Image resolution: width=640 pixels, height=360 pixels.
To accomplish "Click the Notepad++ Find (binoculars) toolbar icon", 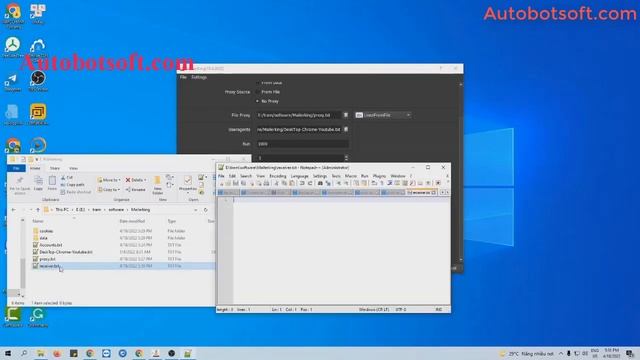I will point(320,183).
